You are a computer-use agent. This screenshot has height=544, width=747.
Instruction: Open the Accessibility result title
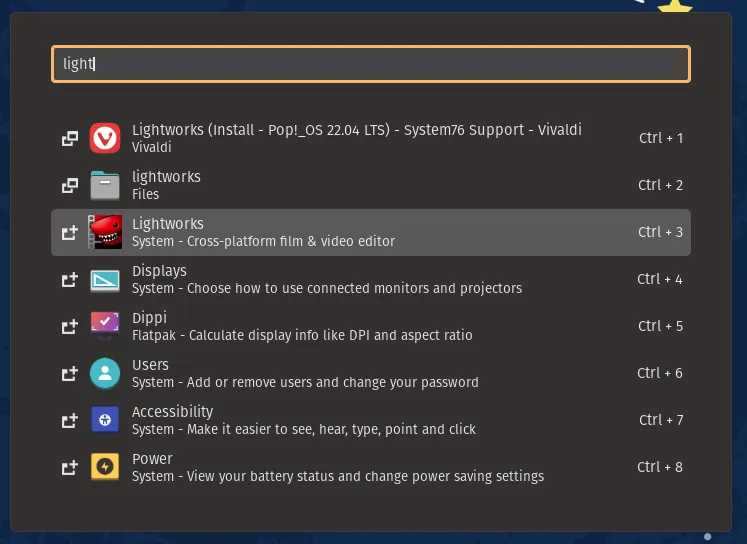(x=172, y=412)
